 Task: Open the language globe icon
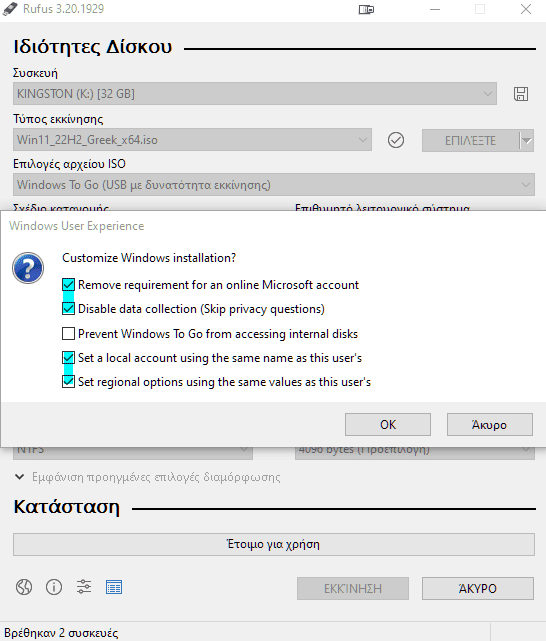point(24,587)
